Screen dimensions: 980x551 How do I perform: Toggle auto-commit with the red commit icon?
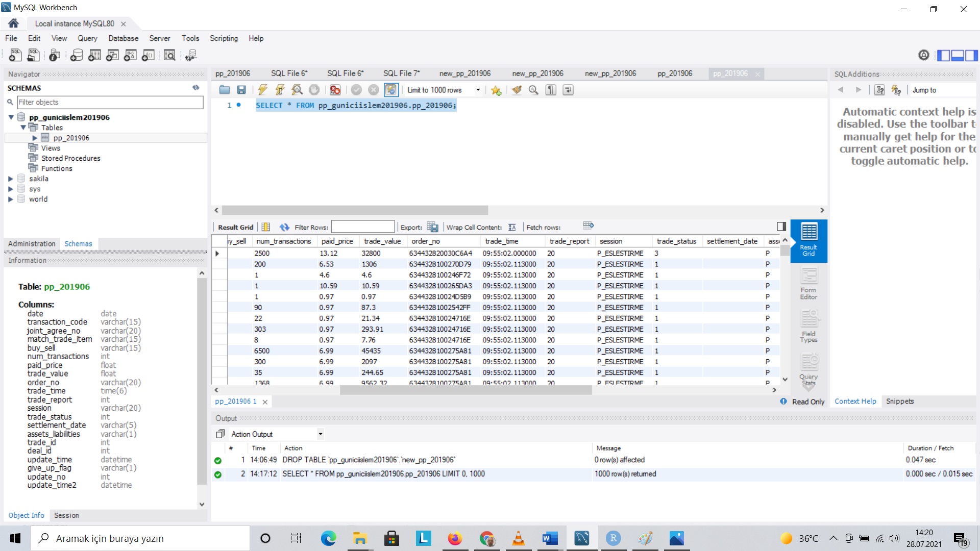coord(335,90)
